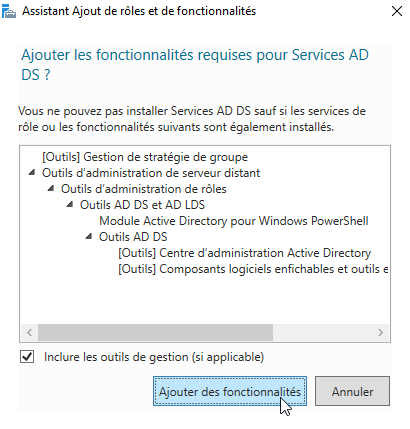Screen dimensions: 410x429
Task: Click the horizontal scrollbar right arrow
Action: pos(380,332)
